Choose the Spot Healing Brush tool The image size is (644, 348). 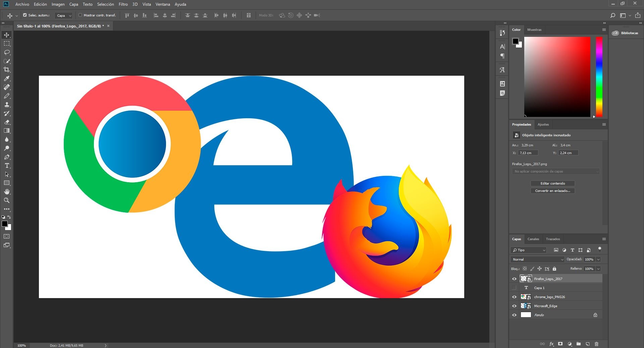coord(7,87)
